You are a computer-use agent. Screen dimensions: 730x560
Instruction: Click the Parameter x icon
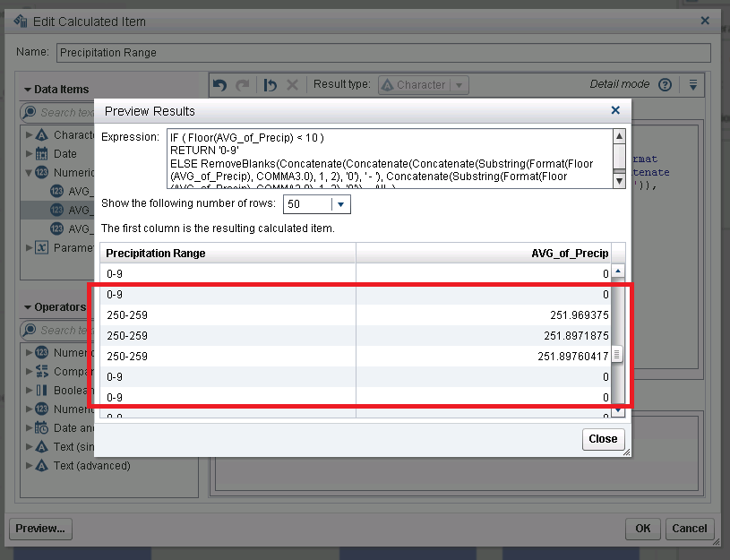[x=41, y=247]
